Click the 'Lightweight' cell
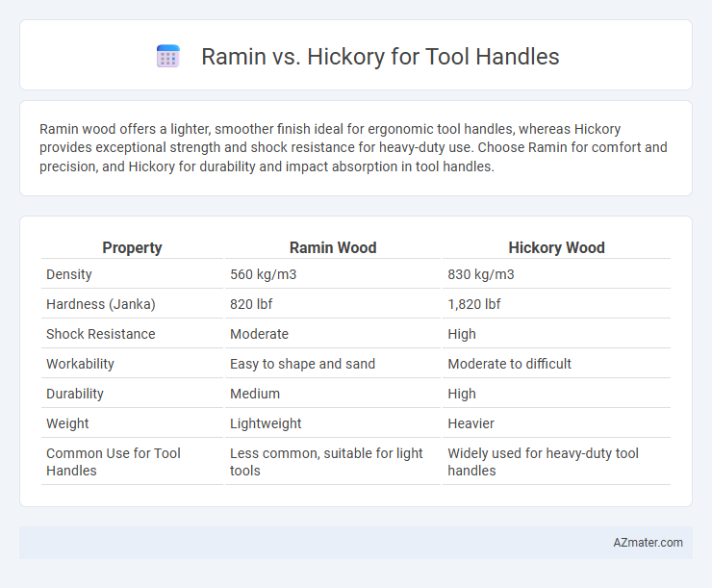Viewport: 712px width, 588px height. (x=266, y=423)
